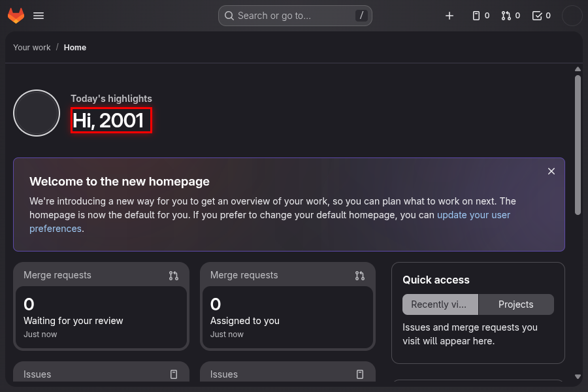Click merge request icon on assigned card

click(x=359, y=276)
